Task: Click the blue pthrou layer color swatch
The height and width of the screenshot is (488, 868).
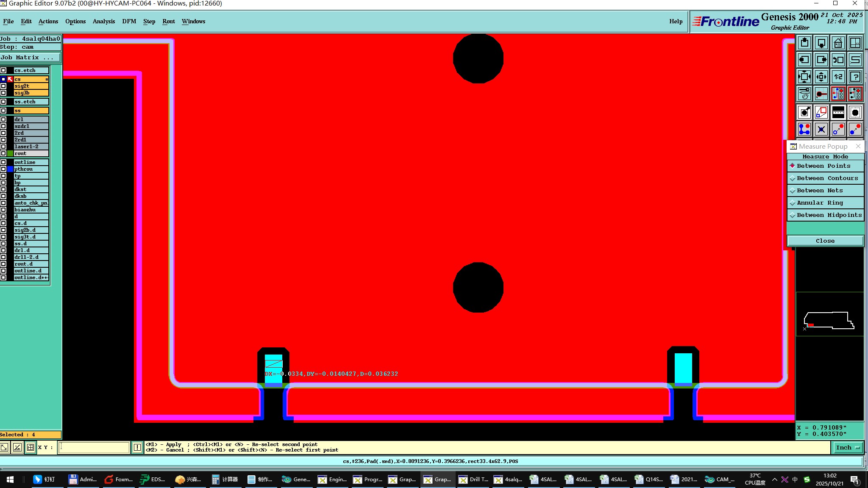Action: click(10, 169)
